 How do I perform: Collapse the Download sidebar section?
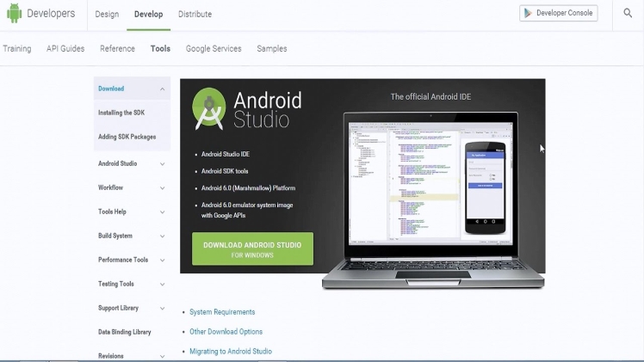coord(162,89)
